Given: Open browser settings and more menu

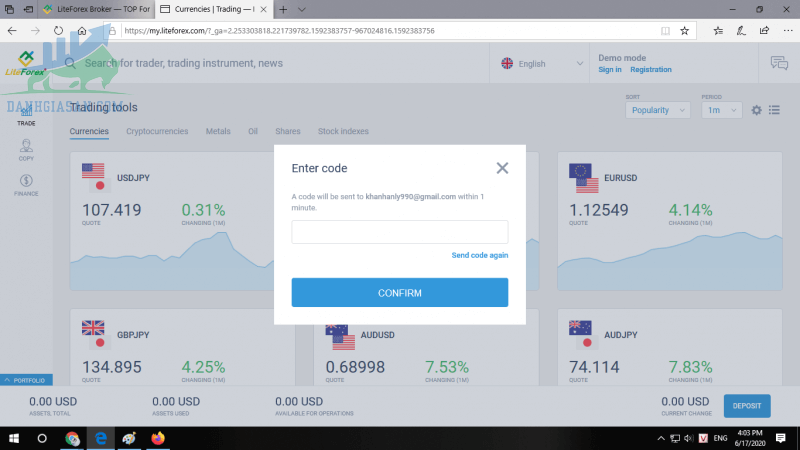Looking at the screenshot, I should [788, 31].
